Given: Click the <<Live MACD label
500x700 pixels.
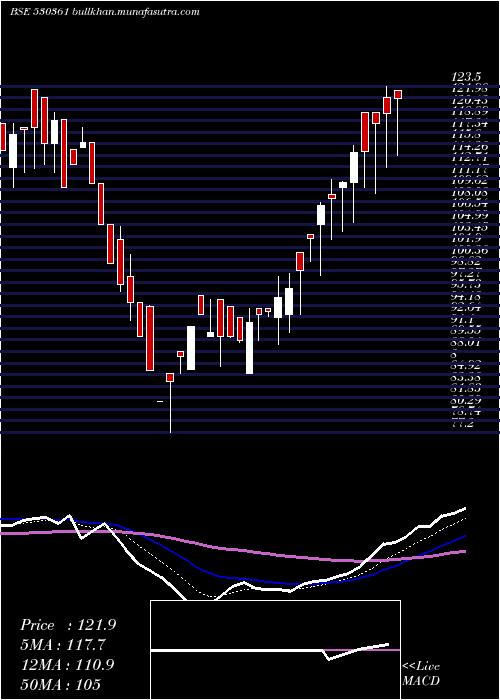Looking at the screenshot, I should click(x=421, y=674).
